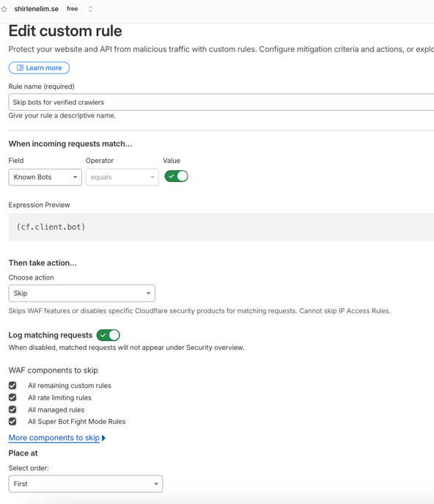Screen dimensions: 434x504
Task: Expand More components to skip
Action: (54, 438)
